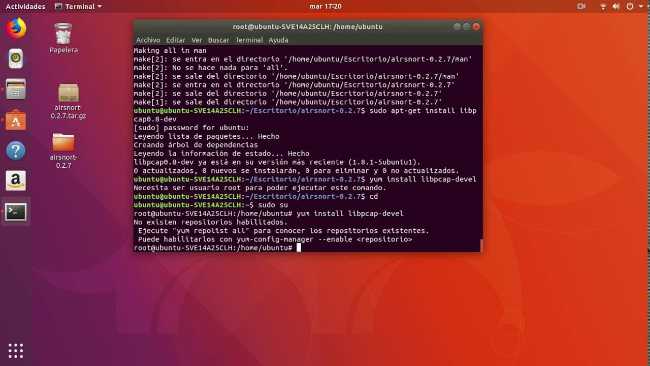This screenshot has width=650, height=366.
Task: Click the 'No se hace nada para all' line
Action: [211, 68]
